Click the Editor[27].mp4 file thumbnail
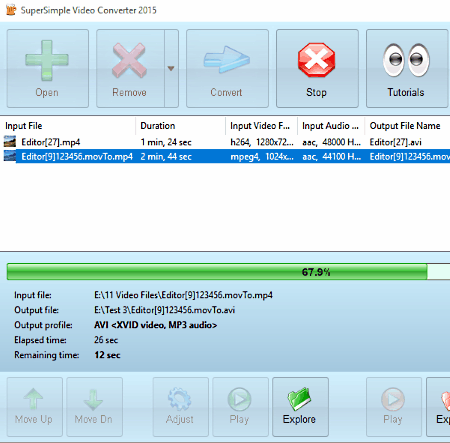Image resolution: width=450 pixels, height=443 pixels. point(10,142)
